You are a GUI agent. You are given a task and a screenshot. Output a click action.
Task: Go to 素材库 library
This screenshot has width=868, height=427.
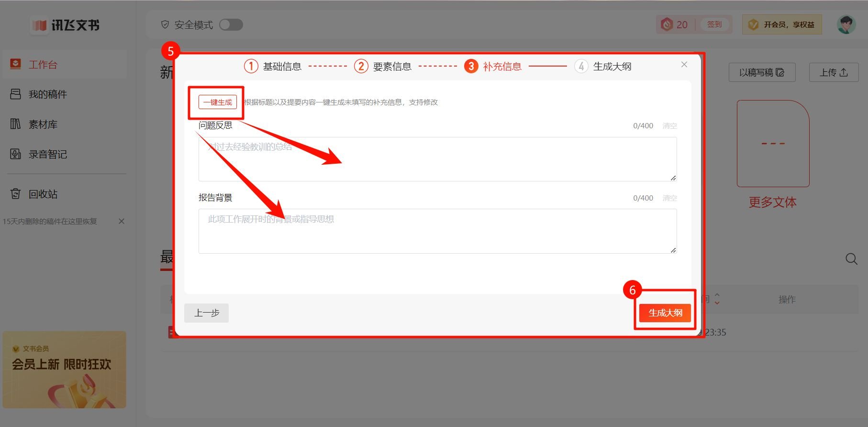pos(43,124)
